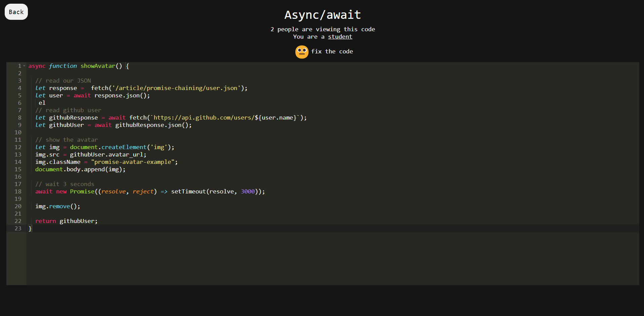
Task: Click the 'return githubUser' statement
Action: tap(67, 221)
